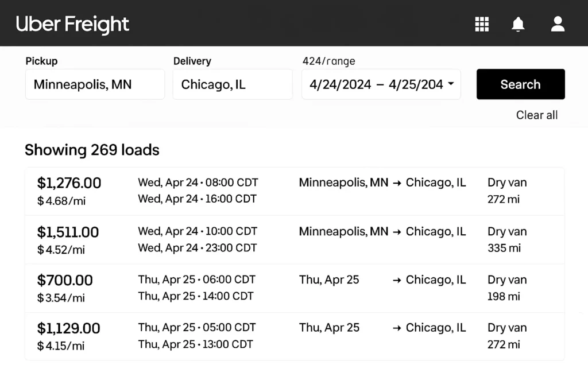588x392 pixels.
Task: Click the Dry van label on the $700 load
Action: [506, 280]
